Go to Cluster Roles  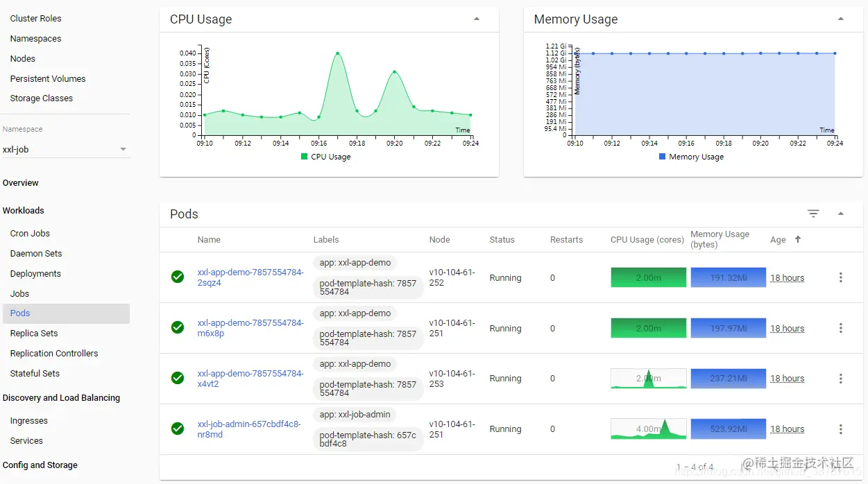tap(35, 19)
